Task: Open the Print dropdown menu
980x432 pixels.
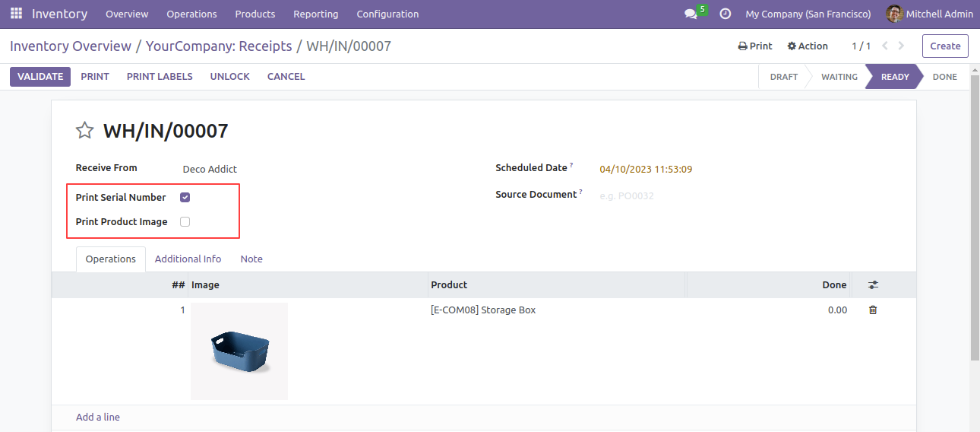Action: [x=755, y=46]
